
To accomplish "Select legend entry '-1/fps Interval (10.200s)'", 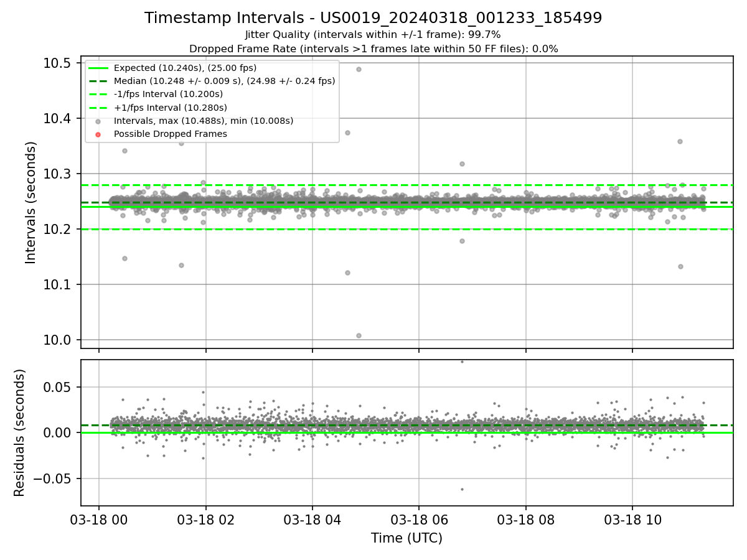I will (x=168, y=94).
